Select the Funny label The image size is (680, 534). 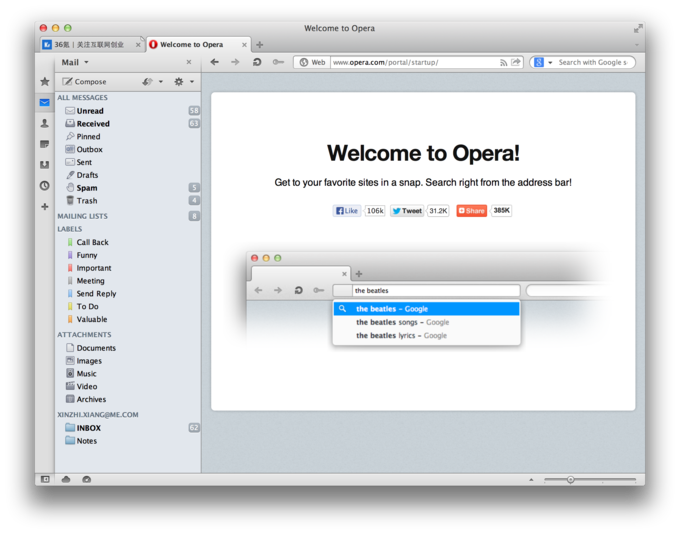(128, 255)
